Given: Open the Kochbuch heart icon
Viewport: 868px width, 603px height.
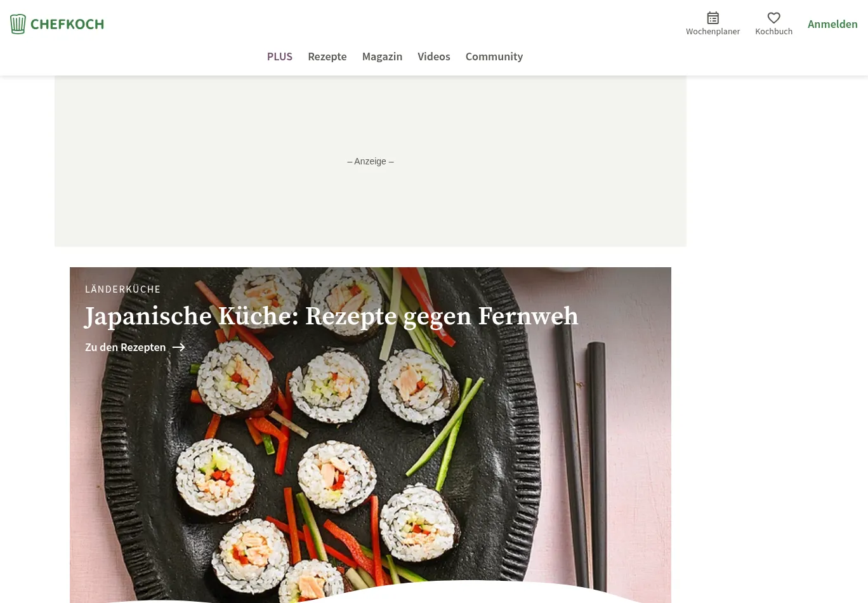Looking at the screenshot, I should click(773, 18).
